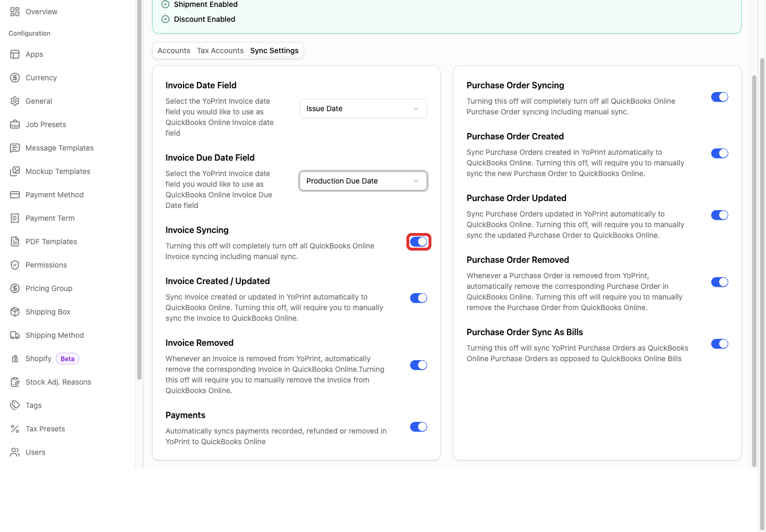The width and height of the screenshot is (766, 532).
Task: Toggle Invoice Created / Updated sync
Action: (419, 298)
